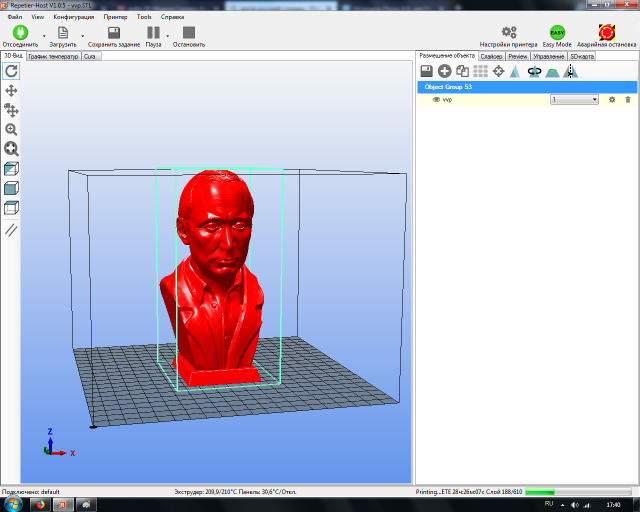Switch to the SD-карта tab
This screenshot has height=512, width=640.
pos(582,56)
